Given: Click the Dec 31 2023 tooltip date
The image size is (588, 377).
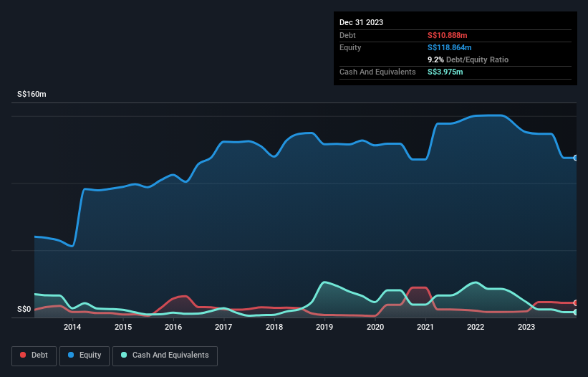Looking at the screenshot, I should [361, 22].
